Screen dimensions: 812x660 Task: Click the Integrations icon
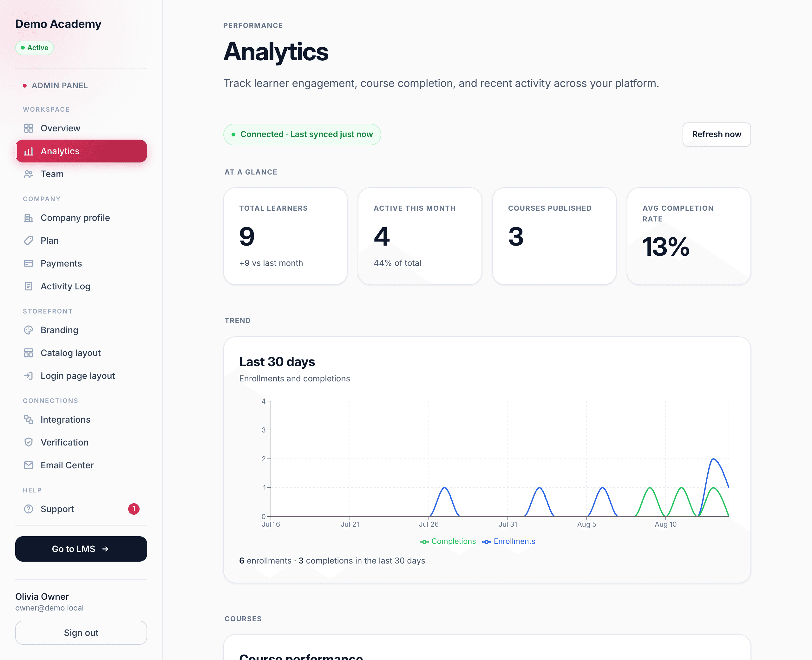pos(29,419)
